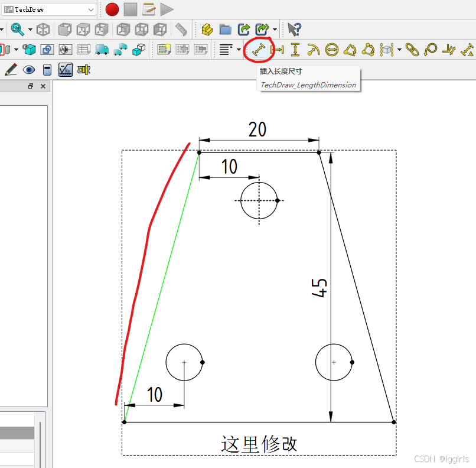Screen dimensions: 476x468
Task: Create a group with the blue folder icon
Action: click(x=226, y=30)
